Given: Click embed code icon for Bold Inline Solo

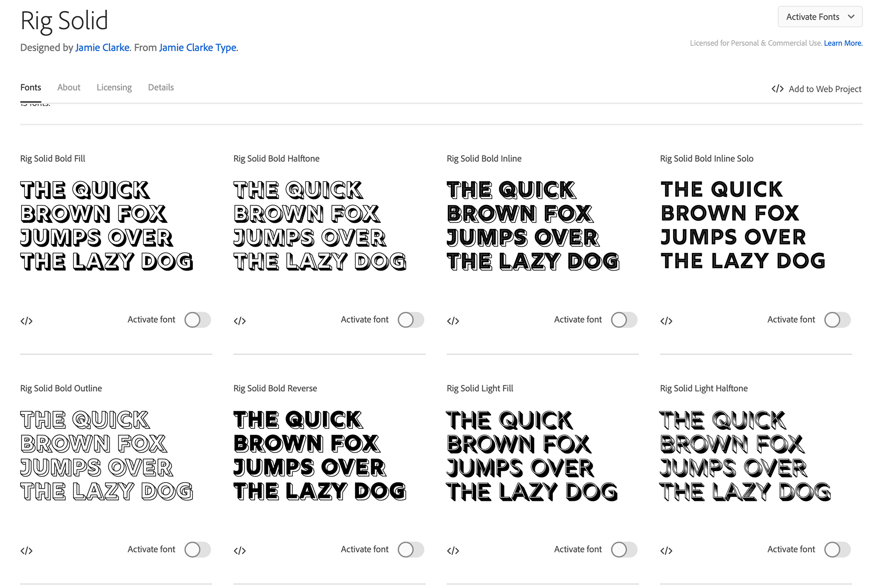Looking at the screenshot, I should click(667, 321).
